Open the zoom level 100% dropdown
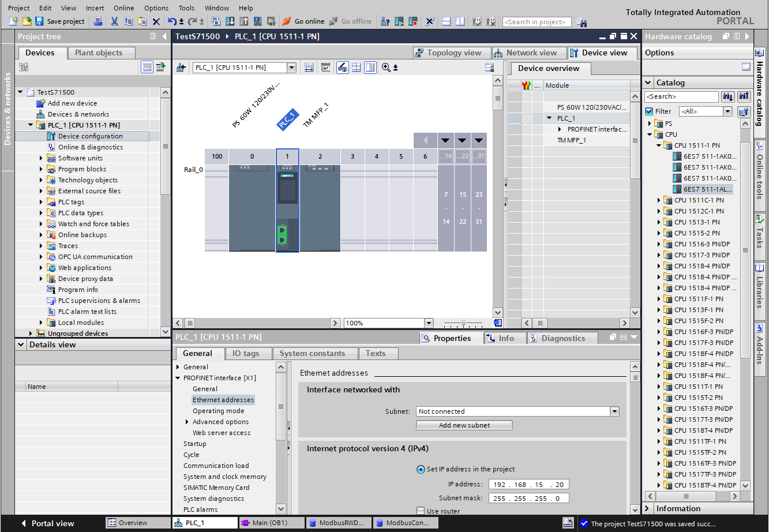This screenshot has width=769, height=532. (x=429, y=323)
